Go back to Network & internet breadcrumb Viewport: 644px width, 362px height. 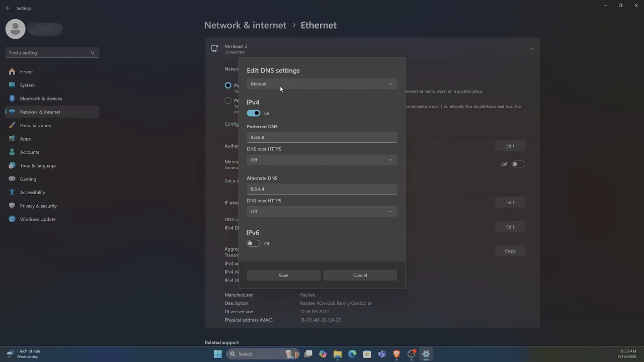point(245,25)
